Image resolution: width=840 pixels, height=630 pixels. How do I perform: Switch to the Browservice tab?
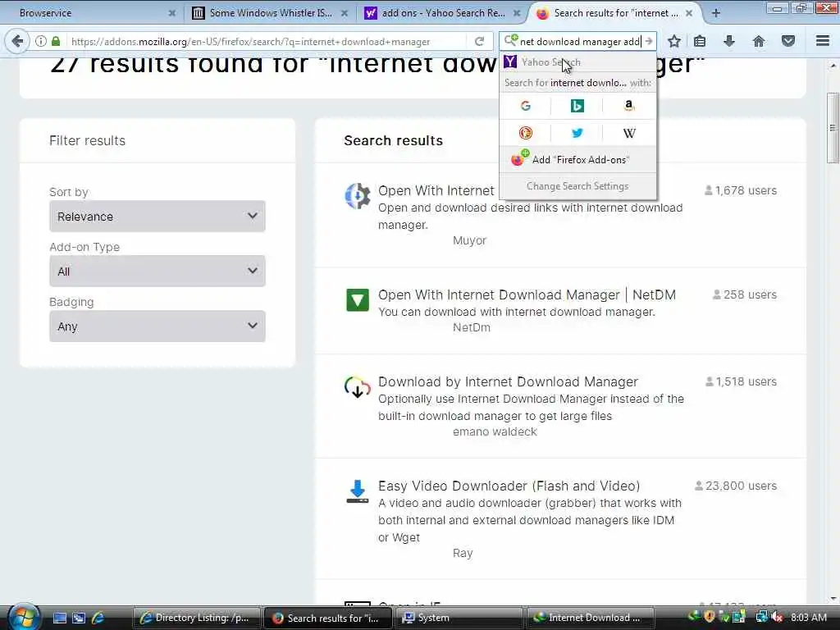pos(91,13)
